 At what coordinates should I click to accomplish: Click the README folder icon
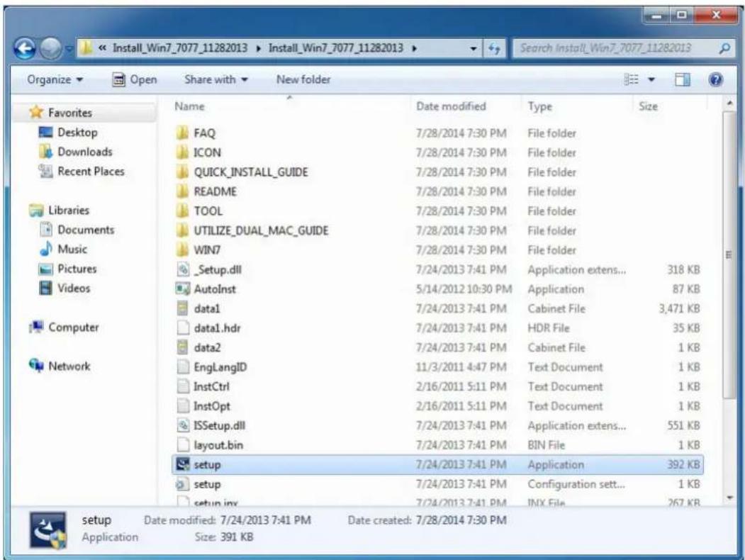point(182,191)
